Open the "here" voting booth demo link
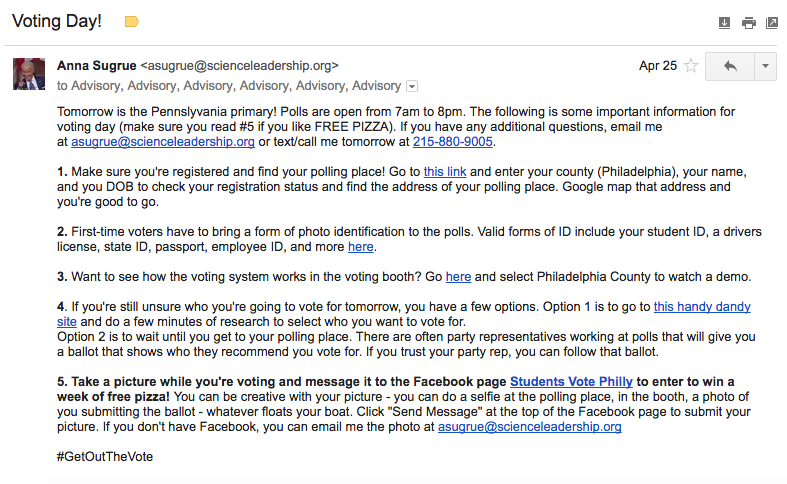 pyautogui.click(x=458, y=276)
